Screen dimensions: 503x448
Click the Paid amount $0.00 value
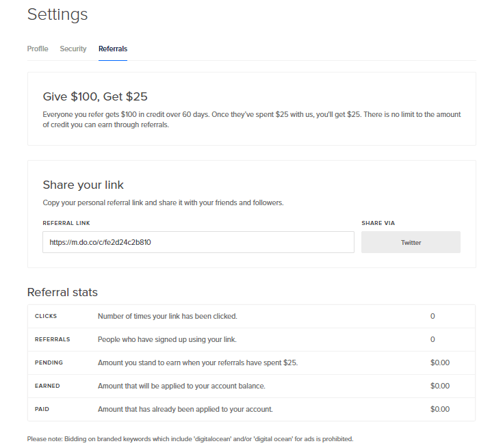pos(439,409)
